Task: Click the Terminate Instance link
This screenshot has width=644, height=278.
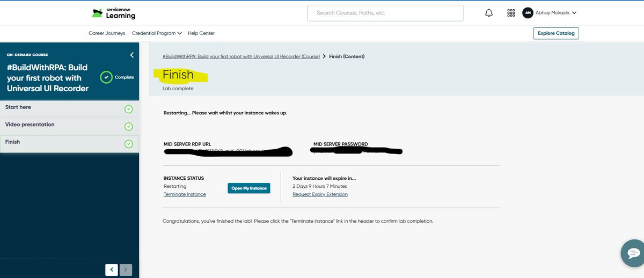Action: click(185, 194)
